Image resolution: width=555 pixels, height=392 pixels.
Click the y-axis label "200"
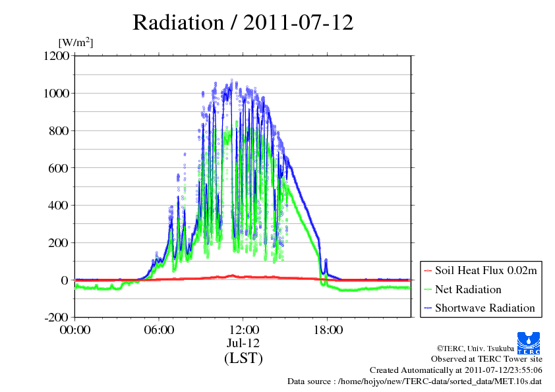tap(59, 242)
